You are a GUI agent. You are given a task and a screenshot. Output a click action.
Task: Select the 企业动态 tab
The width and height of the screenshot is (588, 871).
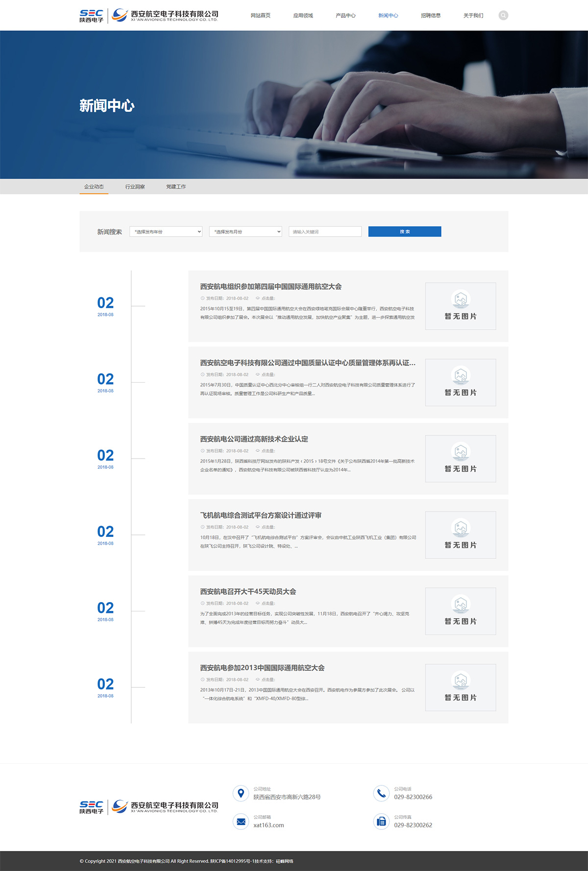tap(94, 187)
